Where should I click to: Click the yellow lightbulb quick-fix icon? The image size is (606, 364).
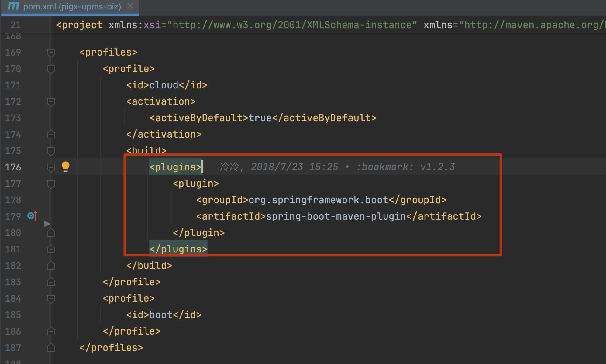click(x=65, y=167)
